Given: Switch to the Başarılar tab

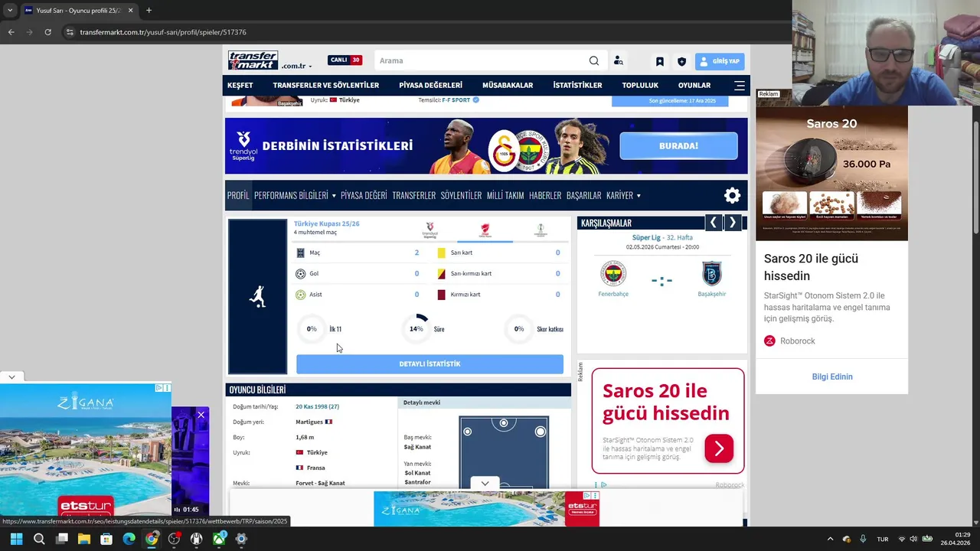Looking at the screenshot, I should tap(583, 195).
